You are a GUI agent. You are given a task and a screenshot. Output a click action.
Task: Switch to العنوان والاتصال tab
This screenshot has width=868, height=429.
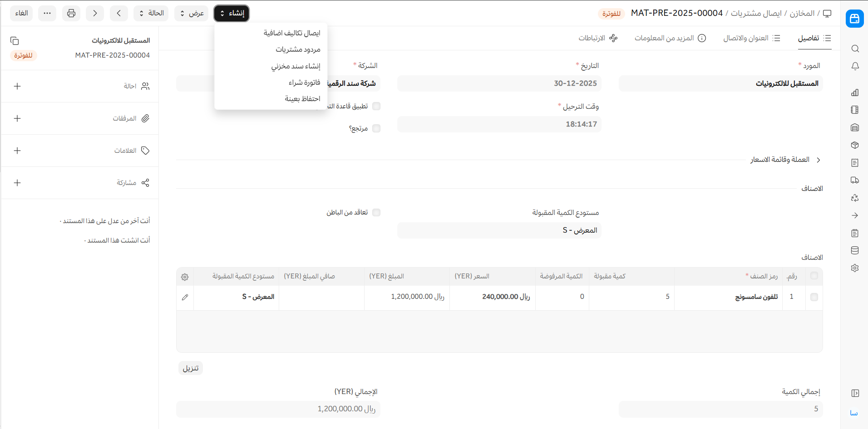click(751, 38)
